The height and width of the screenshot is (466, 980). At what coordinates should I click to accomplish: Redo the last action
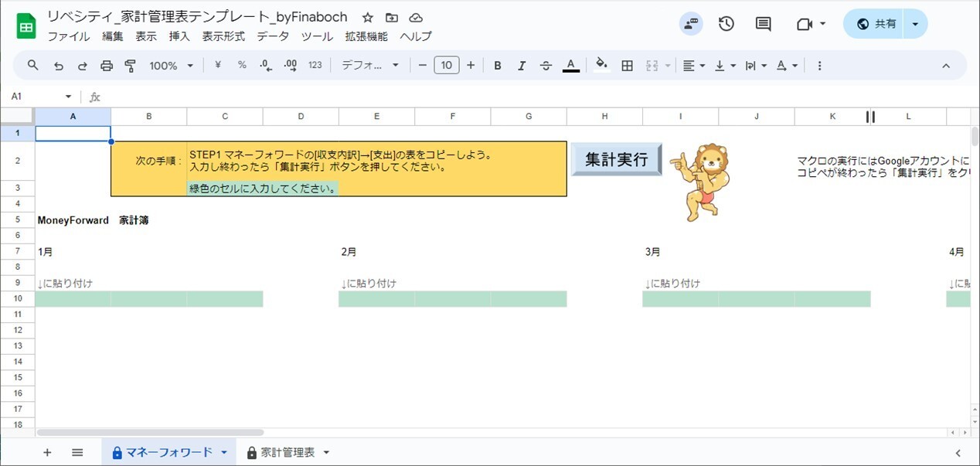coord(83,66)
